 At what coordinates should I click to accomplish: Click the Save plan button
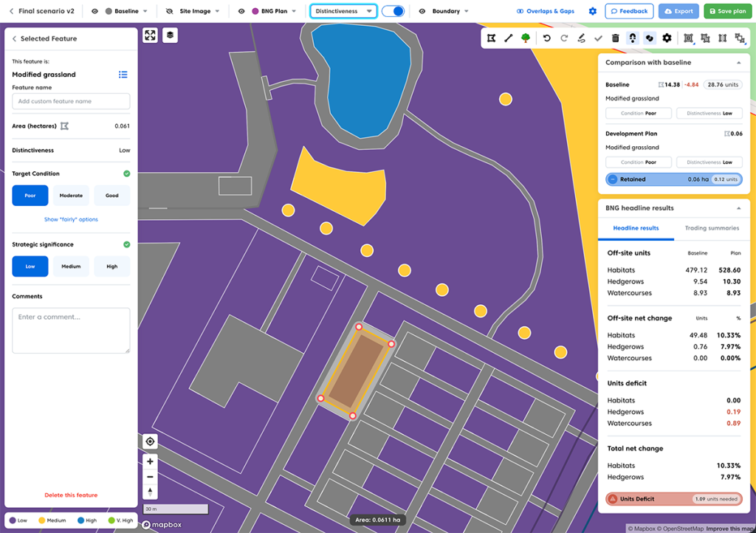[x=727, y=11]
